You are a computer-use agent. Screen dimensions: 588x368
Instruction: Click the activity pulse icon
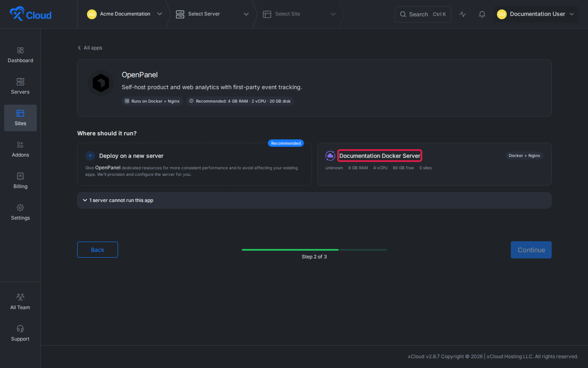pos(463,14)
